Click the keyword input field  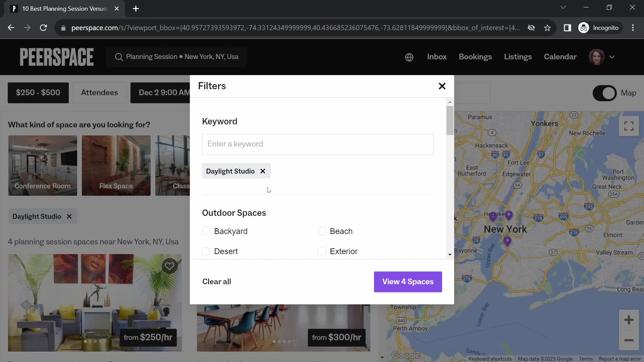coord(318,144)
